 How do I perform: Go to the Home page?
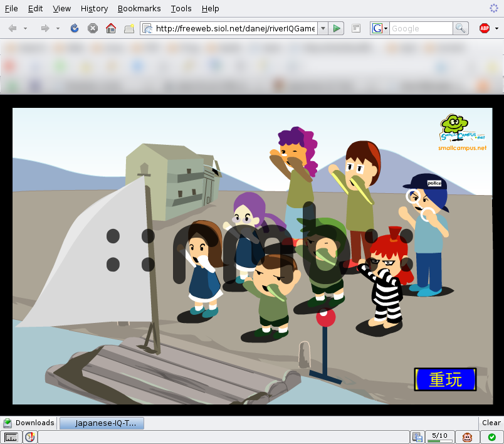(111, 28)
